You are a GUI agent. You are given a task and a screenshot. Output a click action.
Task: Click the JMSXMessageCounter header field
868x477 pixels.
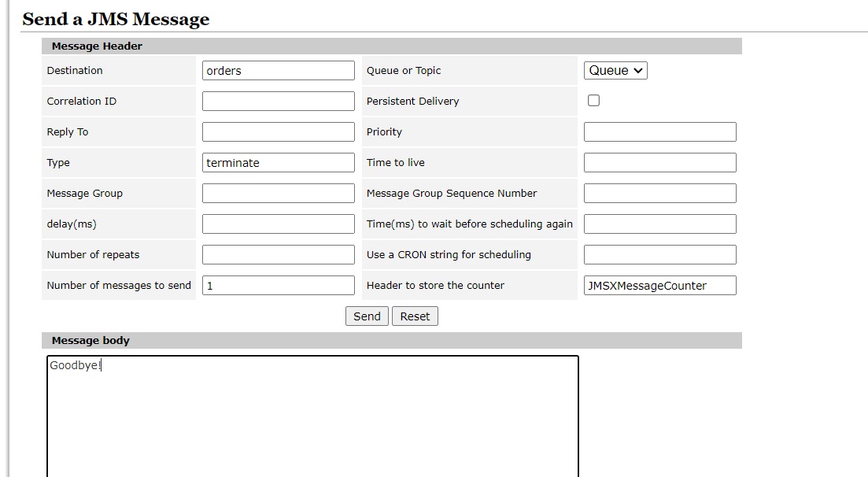point(659,285)
